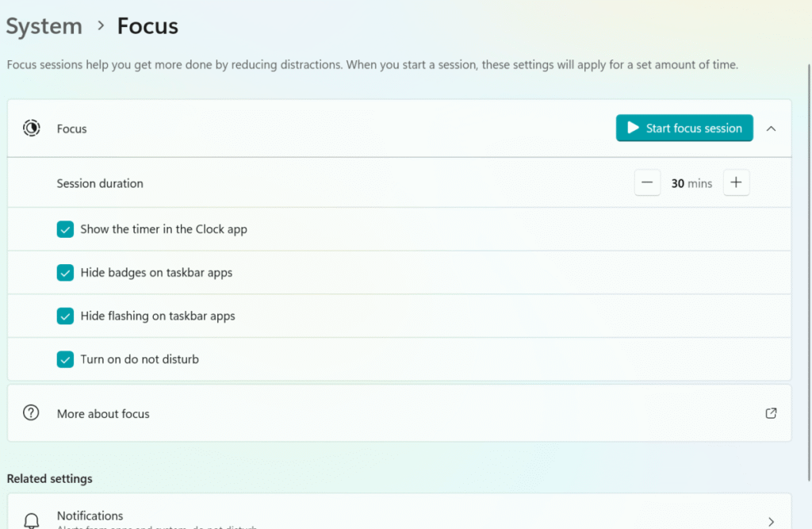The width and height of the screenshot is (812, 529).
Task: Uncheck Hide flashing on taskbar apps
Action: (x=66, y=316)
